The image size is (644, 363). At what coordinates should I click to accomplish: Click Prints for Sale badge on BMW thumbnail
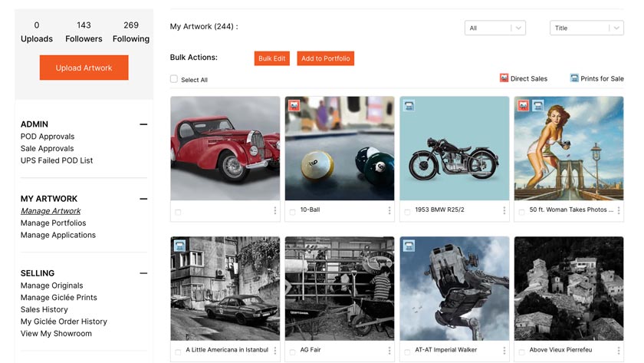(x=409, y=106)
